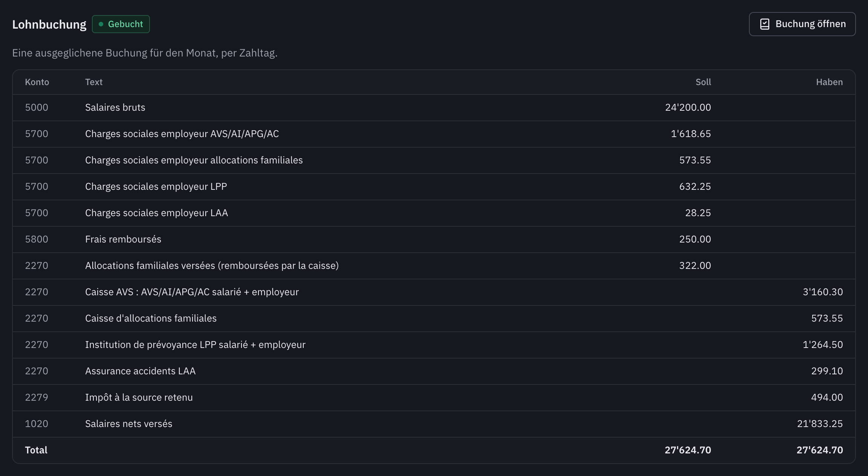Click the Lohnbuchung heading

coord(49,24)
